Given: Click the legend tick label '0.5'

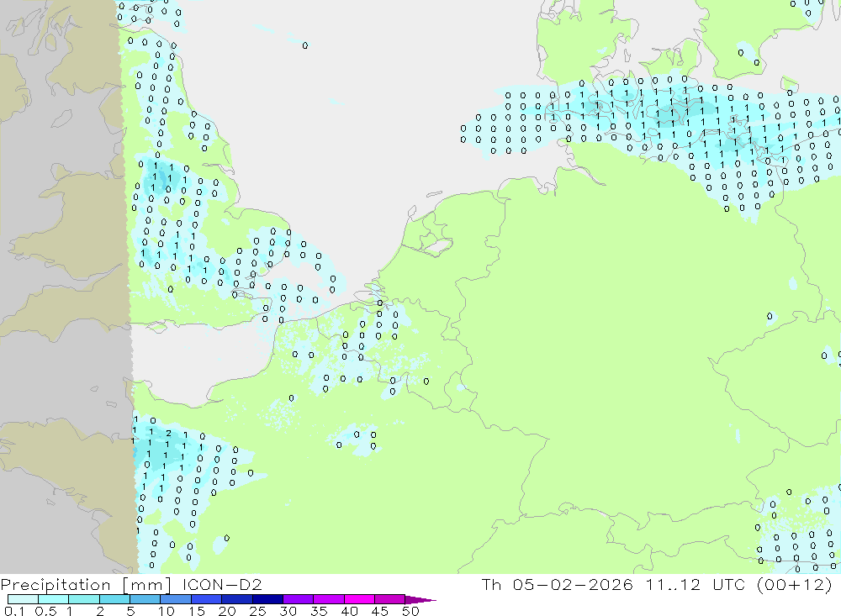Looking at the screenshot, I should pyautogui.click(x=45, y=611).
